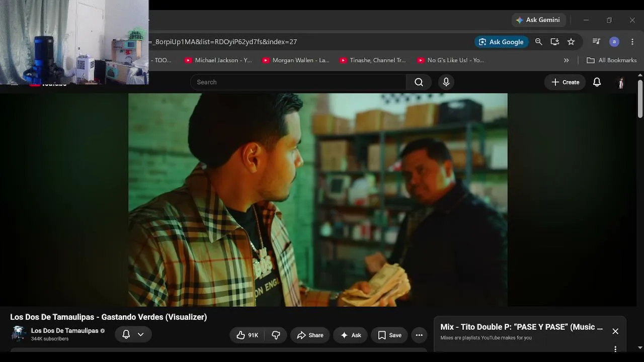Click the YouTube search field

(x=298, y=82)
